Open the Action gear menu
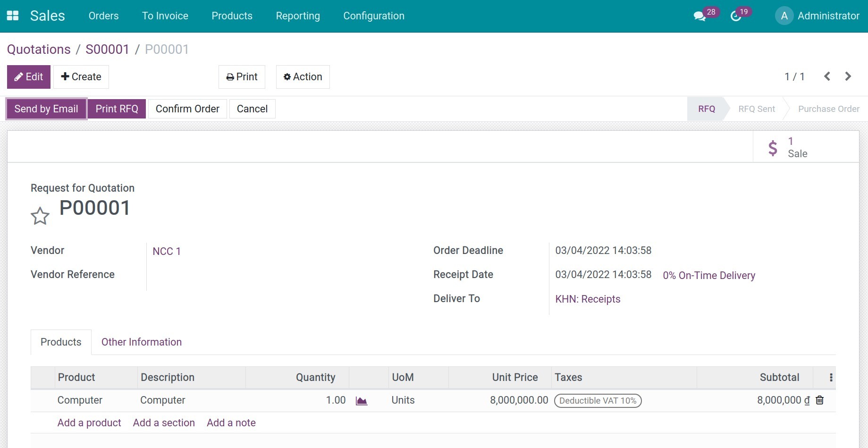Image resolution: width=868 pixels, height=448 pixels. [x=303, y=76]
